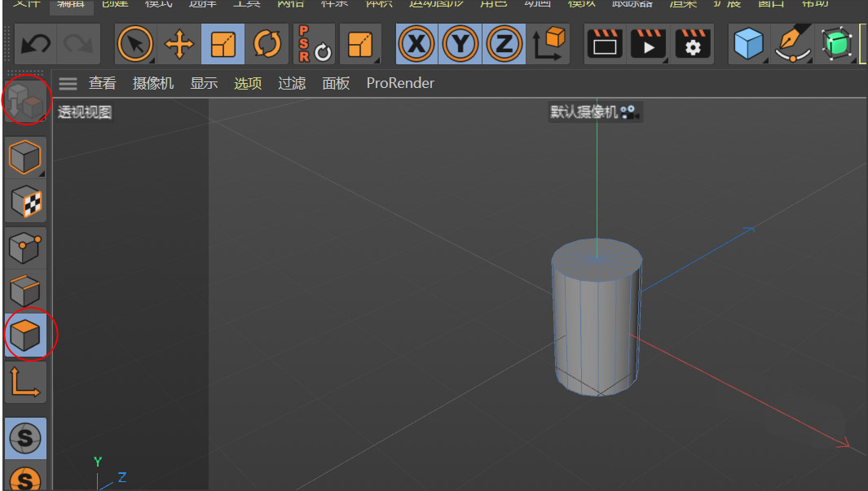Select the Rotate tool
868x491 pixels.
[x=267, y=46]
